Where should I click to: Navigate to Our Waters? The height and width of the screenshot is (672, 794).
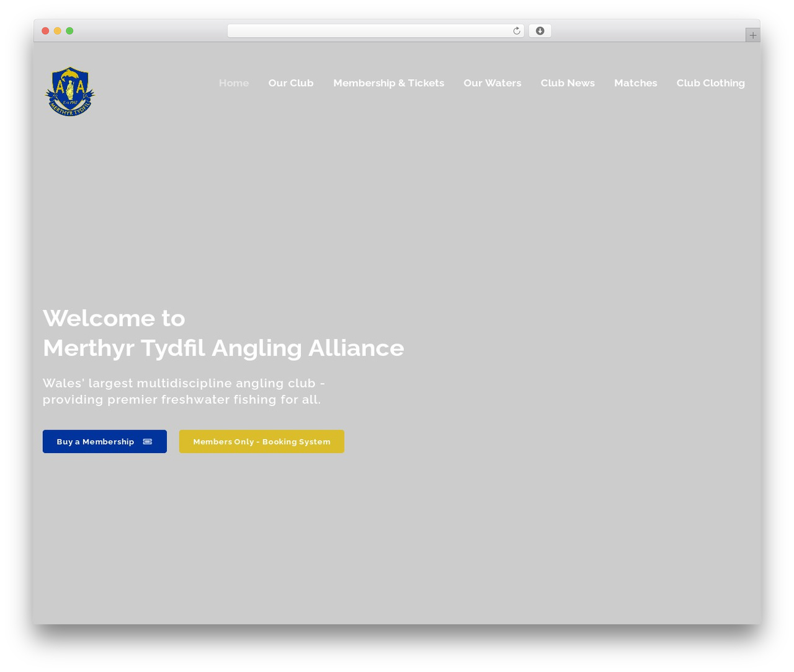[x=493, y=83]
